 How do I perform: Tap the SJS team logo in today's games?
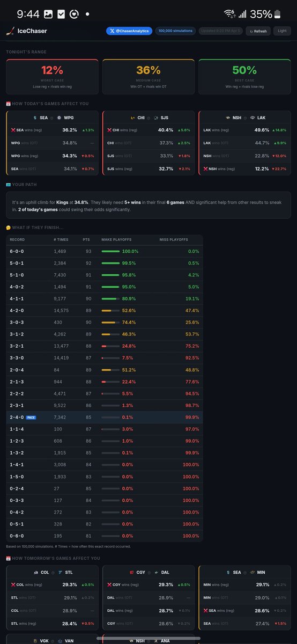coord(155,118)
